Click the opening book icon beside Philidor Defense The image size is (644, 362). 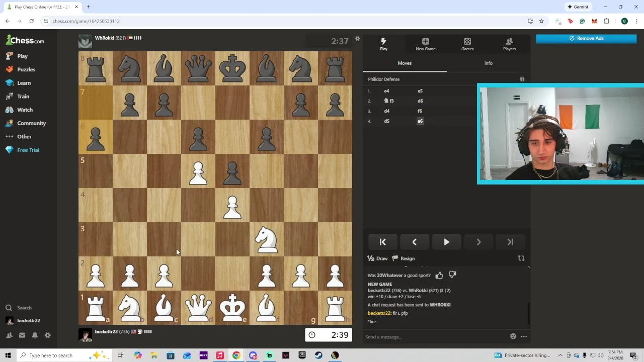click(522, 79)
